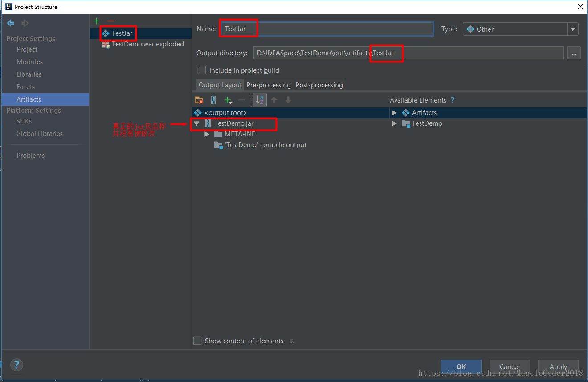Click the Cancel button
Screen dimensions: 588x382
[x=510, y=367]
